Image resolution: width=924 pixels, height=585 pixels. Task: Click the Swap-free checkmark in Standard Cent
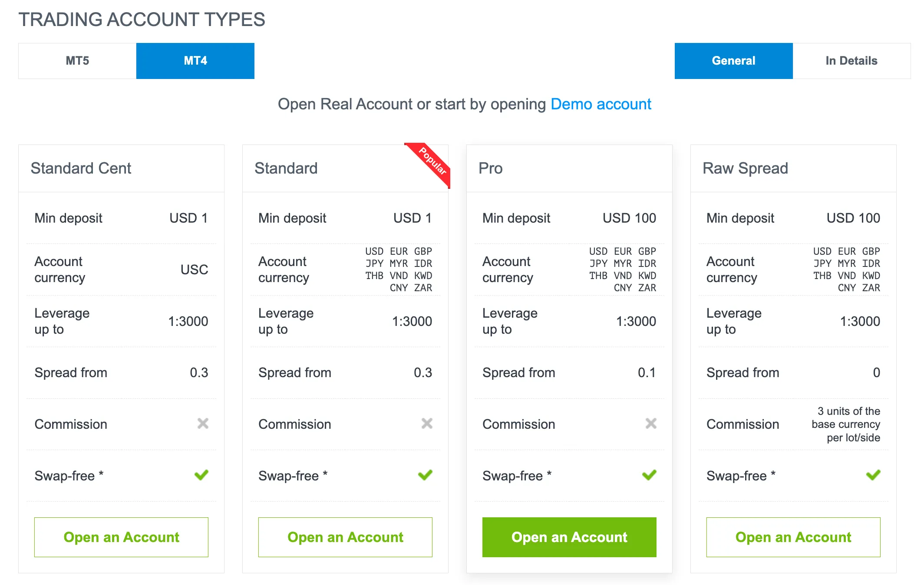[x=201, y=475]
